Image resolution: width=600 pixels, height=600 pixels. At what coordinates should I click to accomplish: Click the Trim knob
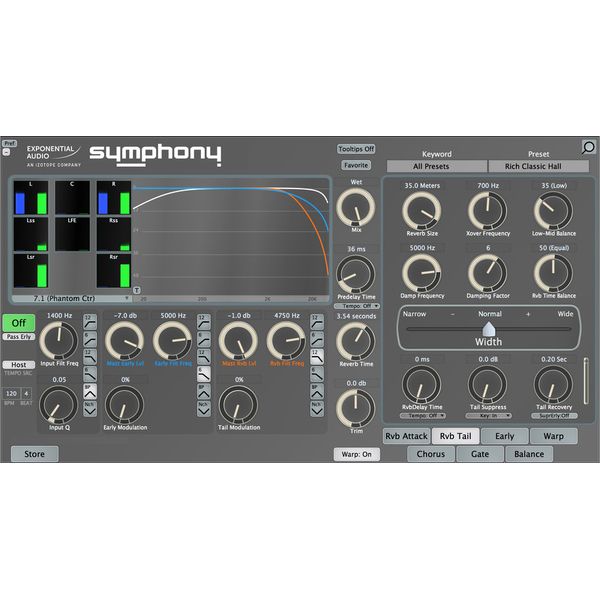click(355, 409)
